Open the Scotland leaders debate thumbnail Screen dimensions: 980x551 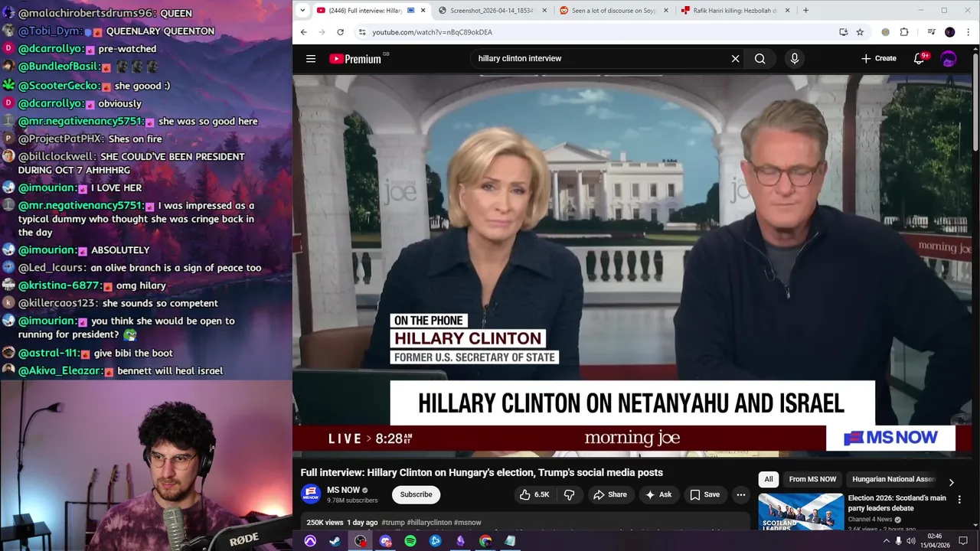click(x=800, y=511)
